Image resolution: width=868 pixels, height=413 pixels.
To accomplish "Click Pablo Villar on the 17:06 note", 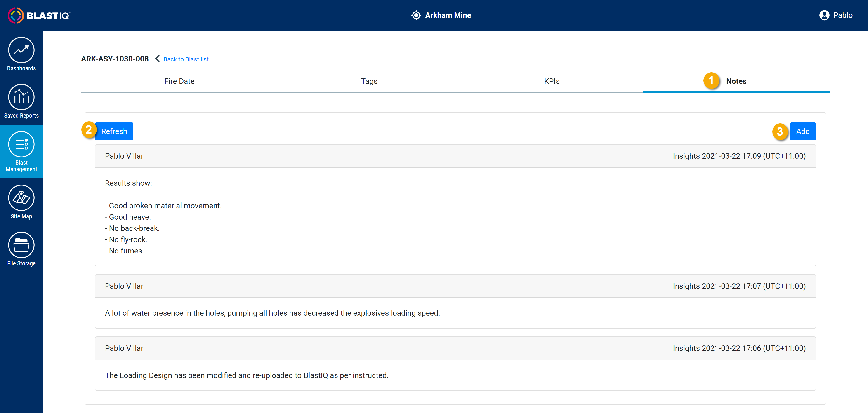I will coord(124,348).
